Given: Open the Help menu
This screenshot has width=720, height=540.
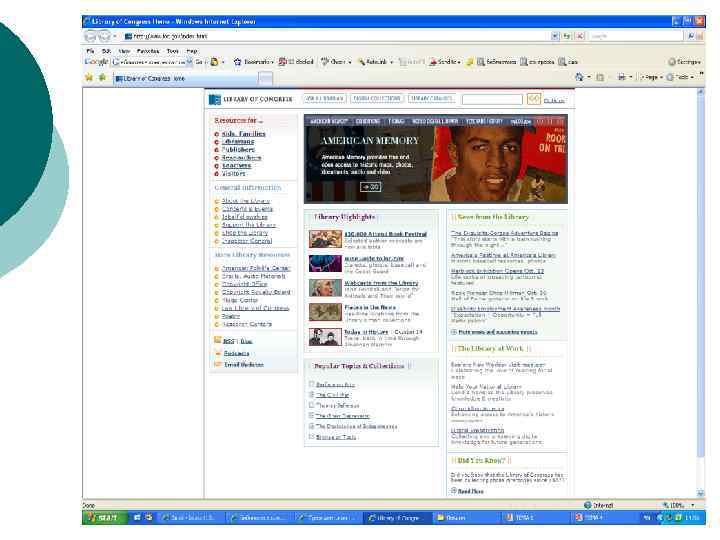Looking at the screenshot, I should [x=191, y=51].
